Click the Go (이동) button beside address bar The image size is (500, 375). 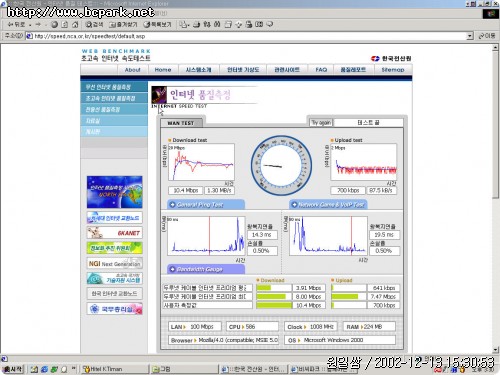pyautogui.click(x=487, y=36)
